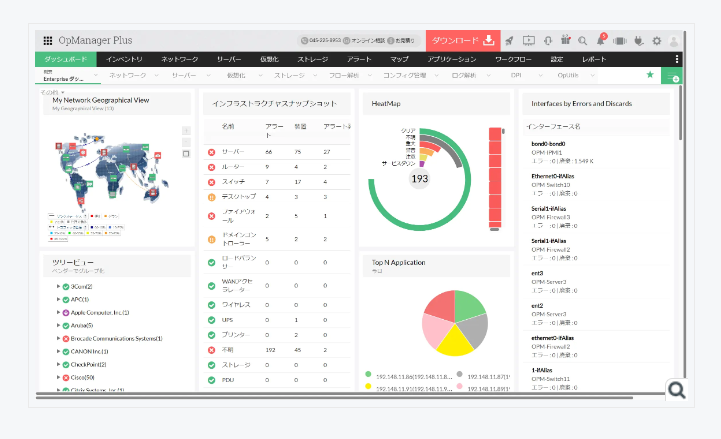
Task: Select CANON Inc.(1) in the tree view
Action: coord(89,352)
